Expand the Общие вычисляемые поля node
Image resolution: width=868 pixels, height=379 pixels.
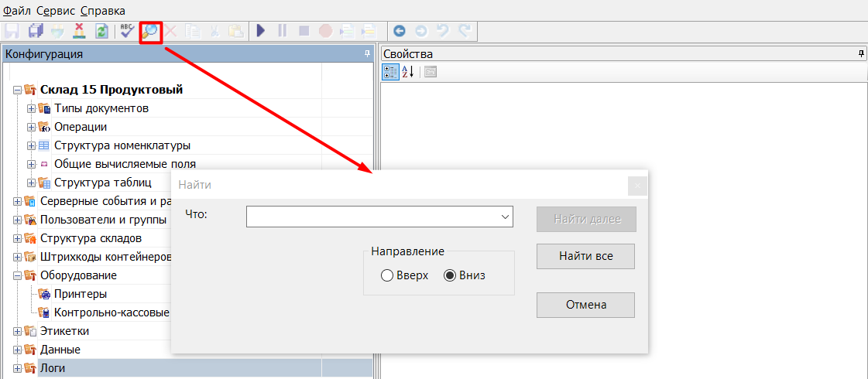point(31,164)
